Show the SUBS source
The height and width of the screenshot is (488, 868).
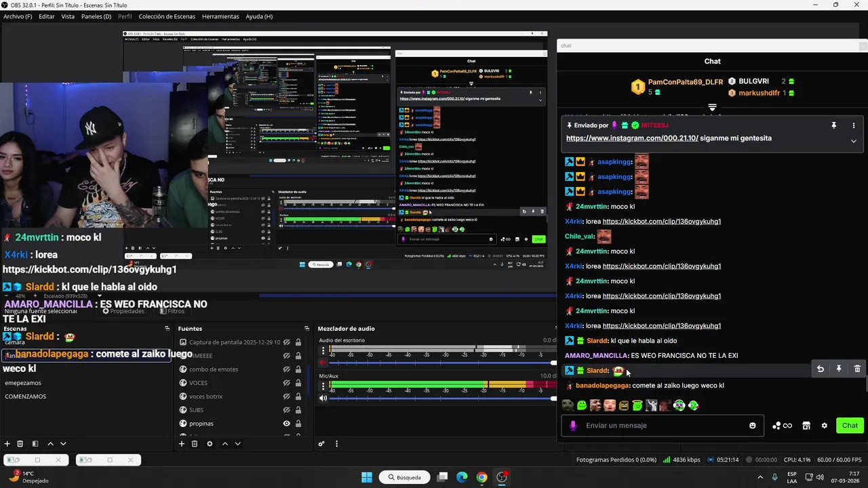(286, 410)
